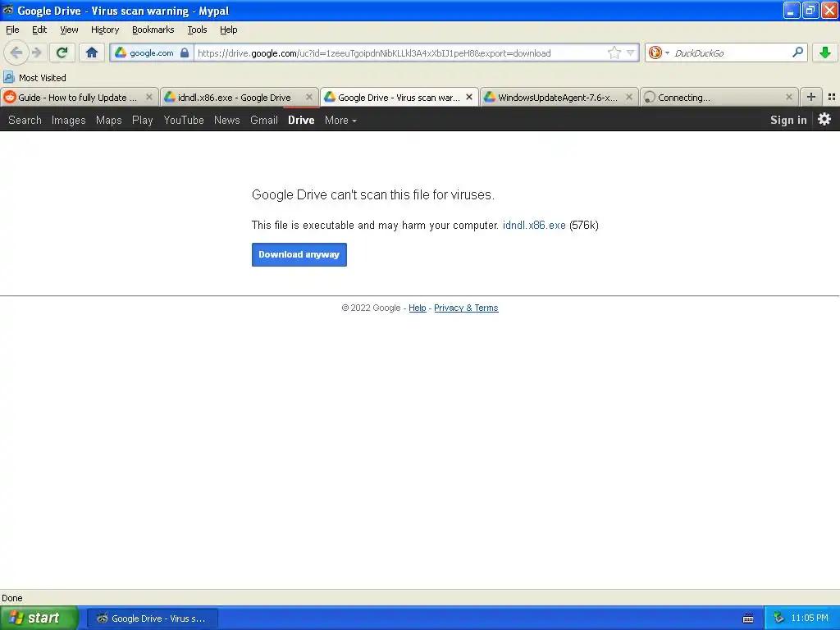This screenshot has width=840, height=630.
Task: Open the File menu
Action: [x=12, y=30]
